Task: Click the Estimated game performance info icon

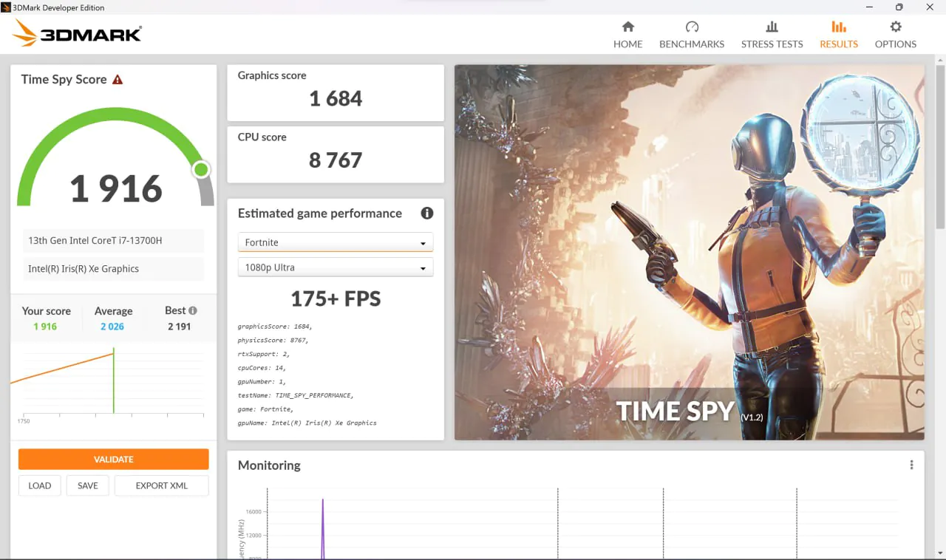Action: pos(426,213)
